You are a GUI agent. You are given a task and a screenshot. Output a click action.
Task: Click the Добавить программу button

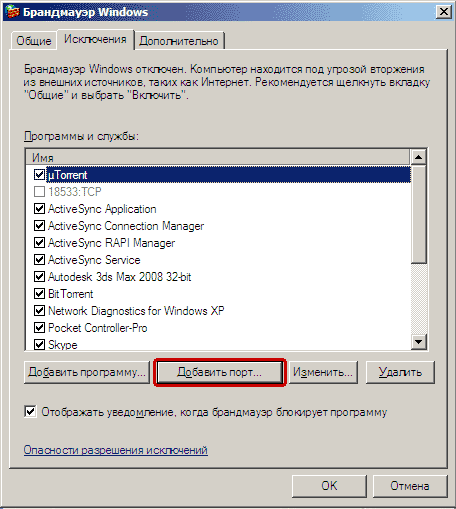(87, 372)
